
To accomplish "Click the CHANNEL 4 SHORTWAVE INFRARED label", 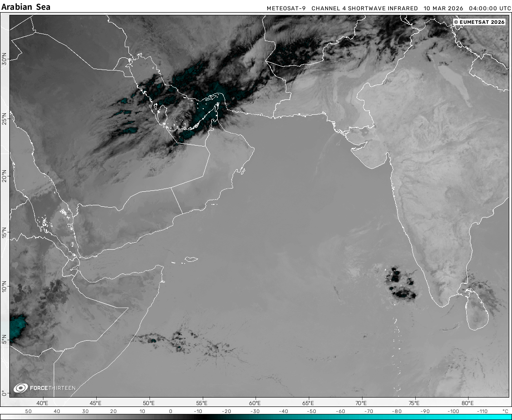I will click(364, 8).
